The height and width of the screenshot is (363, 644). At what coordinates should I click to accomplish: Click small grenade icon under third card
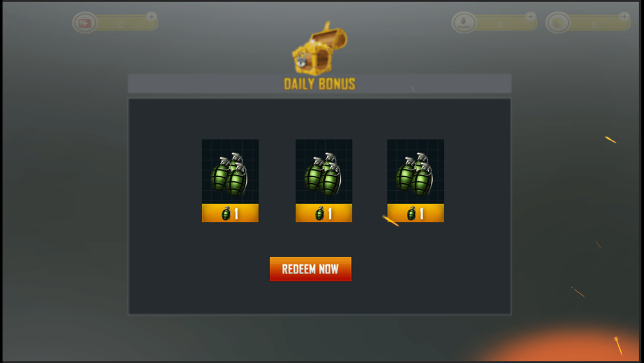point(411,214)
